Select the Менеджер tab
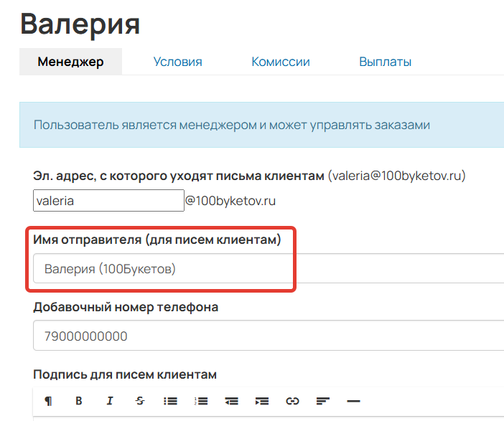504x421 pixels. 70,62
